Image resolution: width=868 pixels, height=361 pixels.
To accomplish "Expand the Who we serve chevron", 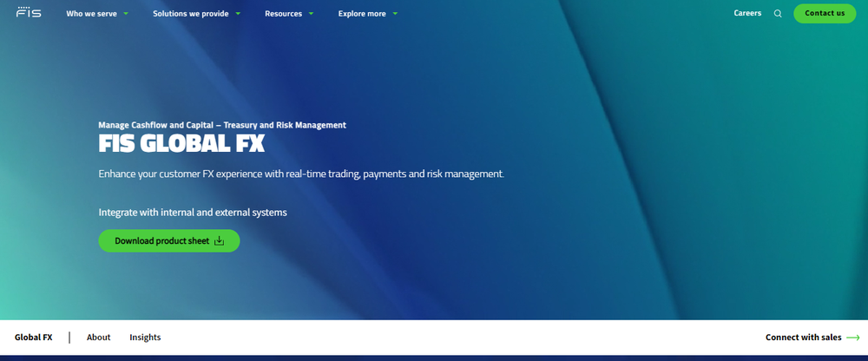I will (x=126, y=14).
